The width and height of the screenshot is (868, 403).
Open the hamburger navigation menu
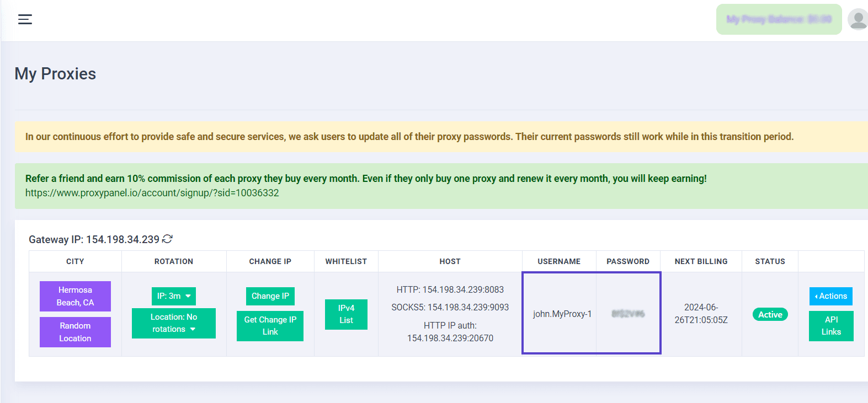coord(25,19)
